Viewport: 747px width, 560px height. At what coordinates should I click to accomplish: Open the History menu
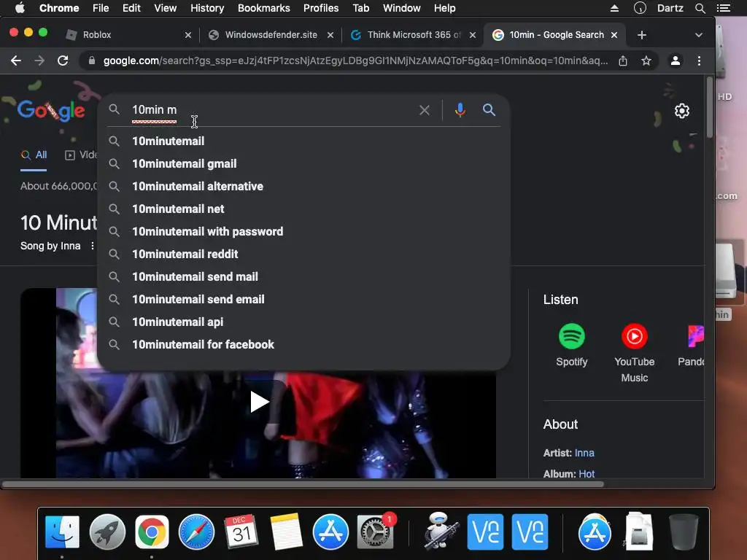[206, 8]
